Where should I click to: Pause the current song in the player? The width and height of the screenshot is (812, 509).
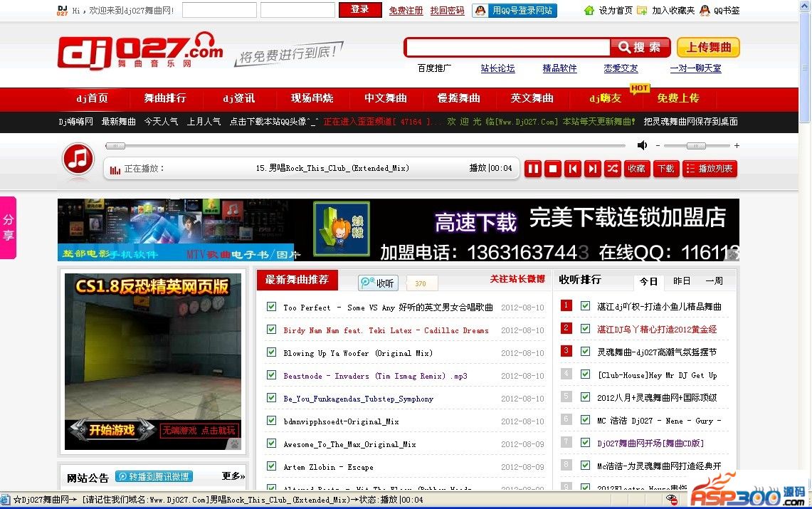[533, 169]
